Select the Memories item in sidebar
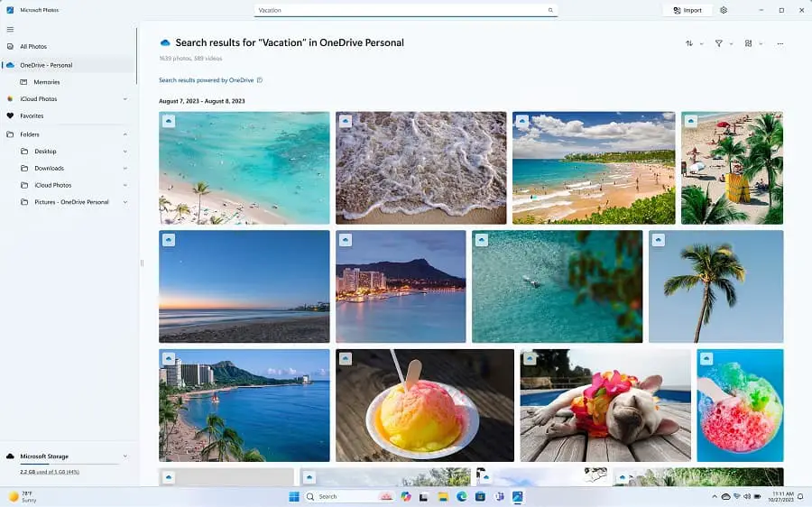This screenshot has width=812, height=507. point(47,82)
